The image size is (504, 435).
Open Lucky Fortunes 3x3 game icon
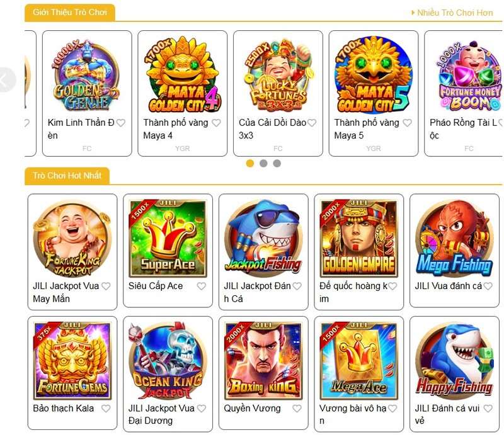click(x=278, y=74)
